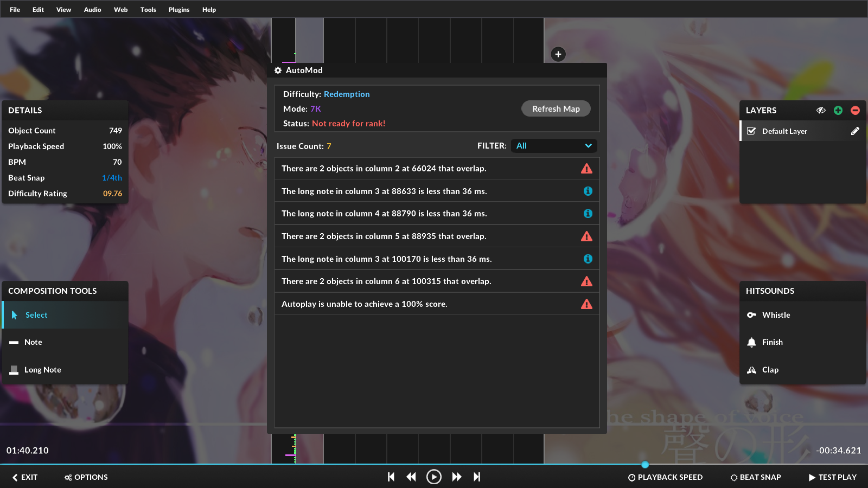Click the Difficulty Rating value 09.76
868x488 pixels.
112,194
